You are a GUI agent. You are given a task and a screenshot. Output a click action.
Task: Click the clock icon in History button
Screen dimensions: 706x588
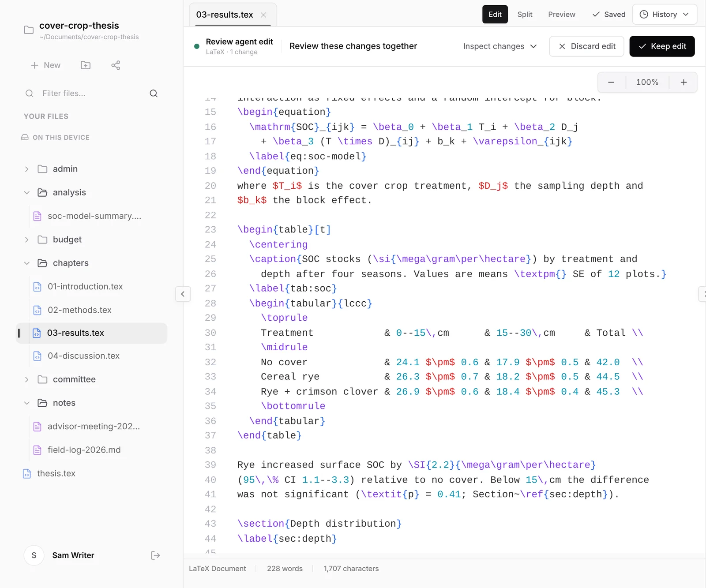[644, 15]
